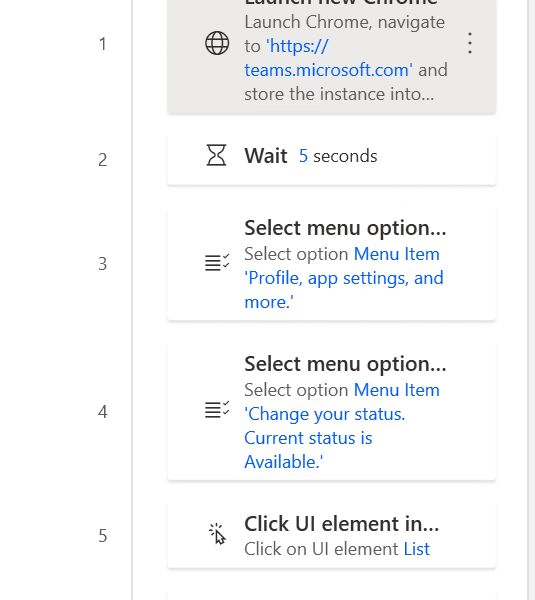Viewport: 535px width, 600px height.
Task: Select the Wait 5 seconds action card
Action: [331, 159]
